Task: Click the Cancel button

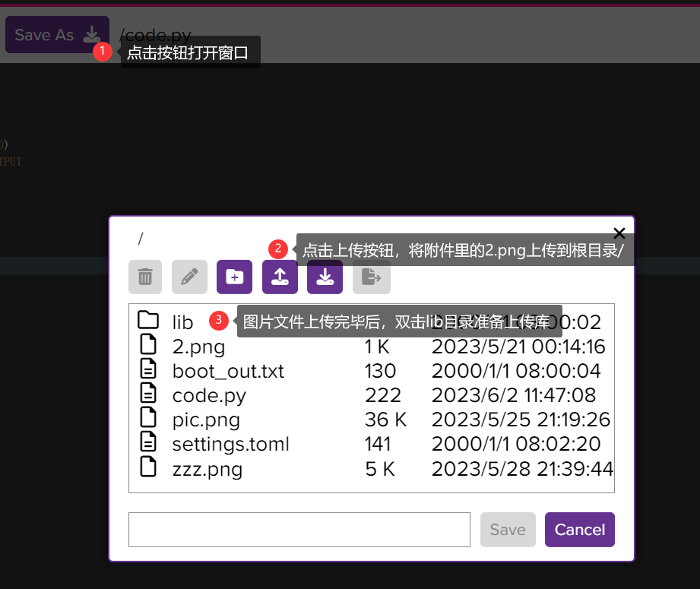Action: [x=580, y=530]
